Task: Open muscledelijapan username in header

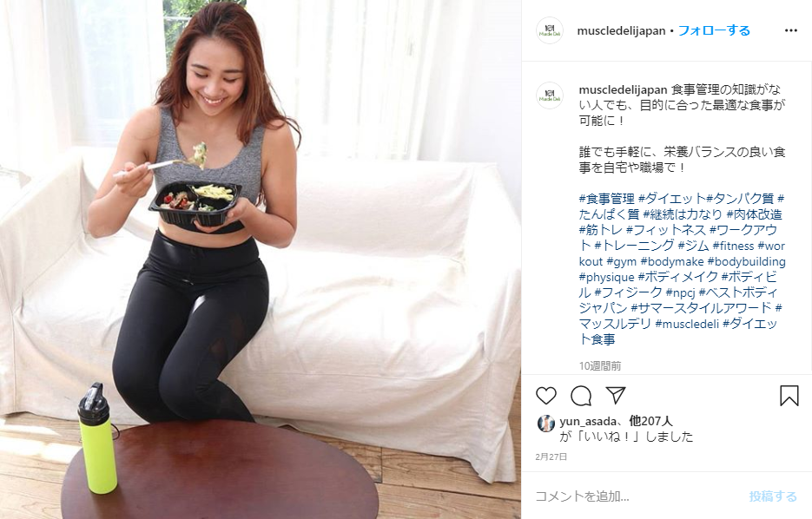Action: tap(621, 30)
